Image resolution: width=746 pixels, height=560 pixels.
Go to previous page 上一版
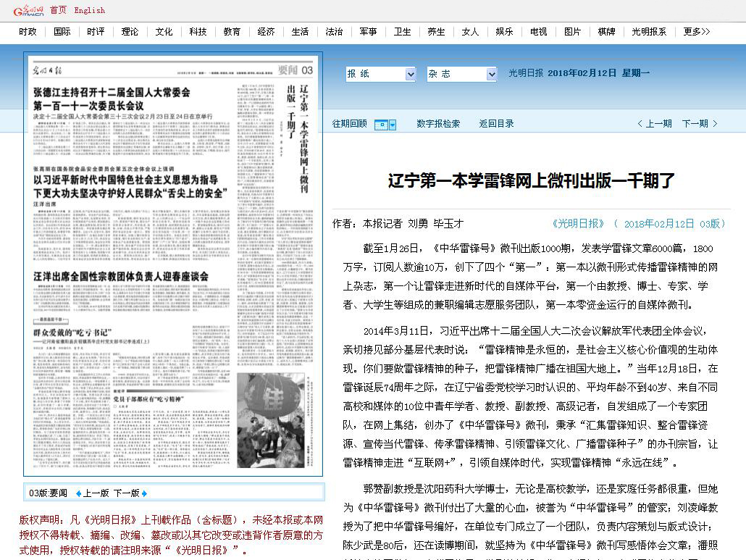96,493
